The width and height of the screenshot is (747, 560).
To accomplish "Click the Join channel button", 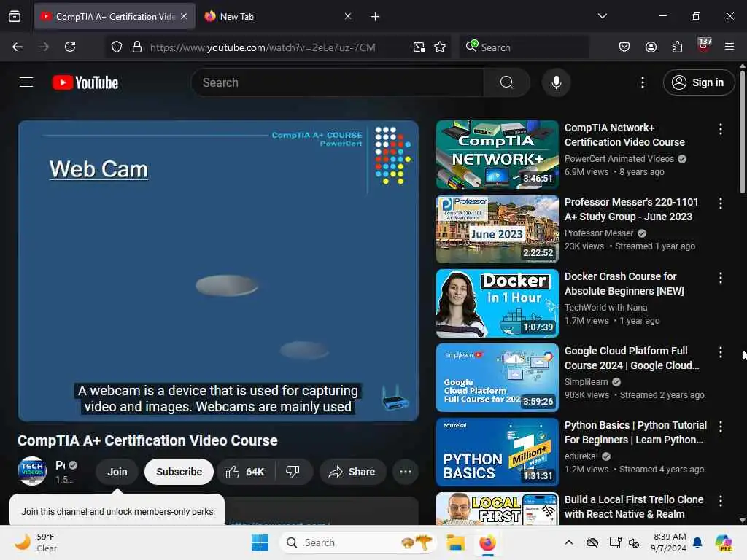I will [x=117, y=472].
